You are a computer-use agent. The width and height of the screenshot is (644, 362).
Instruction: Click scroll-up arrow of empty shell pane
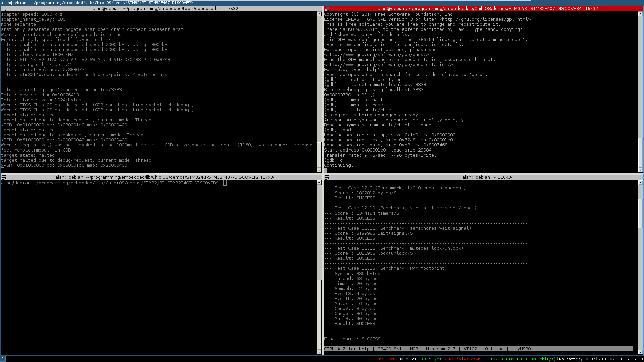319,183
